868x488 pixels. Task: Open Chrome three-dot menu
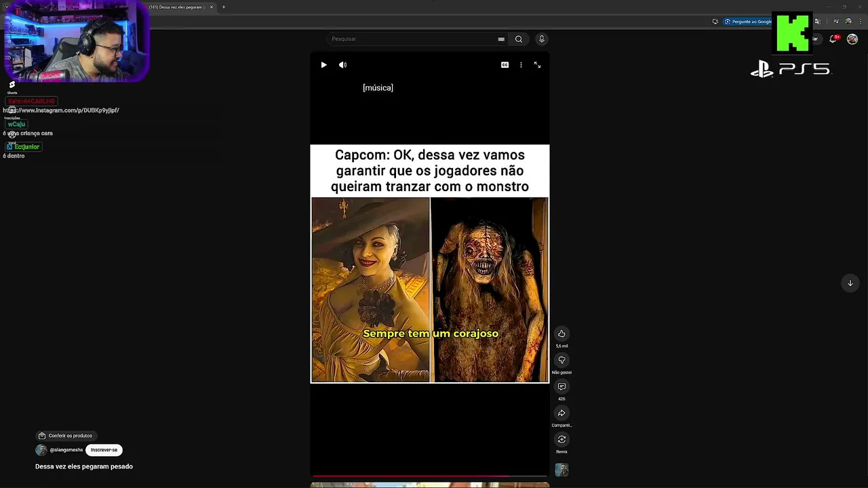860,22
